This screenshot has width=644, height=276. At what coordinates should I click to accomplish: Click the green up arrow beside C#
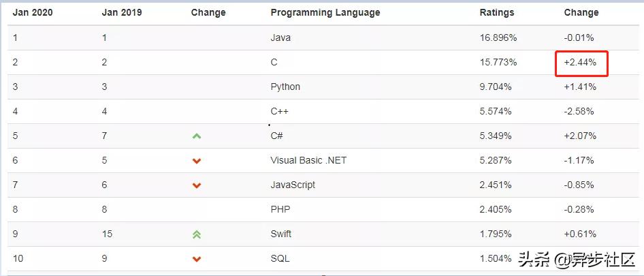197,136
